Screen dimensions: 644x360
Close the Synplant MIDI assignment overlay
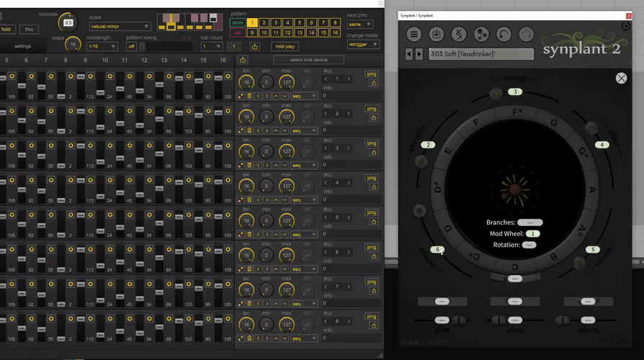pyautogui.click(x=621, y=78)
